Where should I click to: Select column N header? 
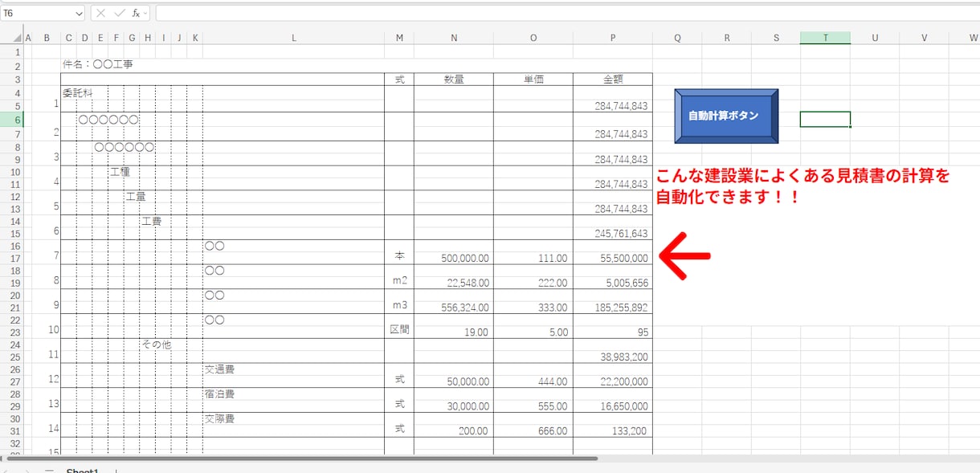click(454, 38)
